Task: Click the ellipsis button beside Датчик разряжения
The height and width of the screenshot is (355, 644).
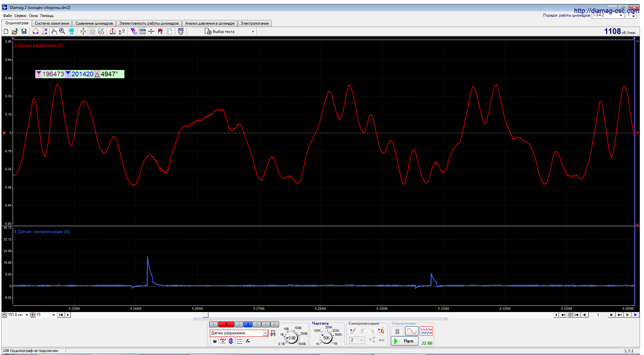Action: [265, 333]
